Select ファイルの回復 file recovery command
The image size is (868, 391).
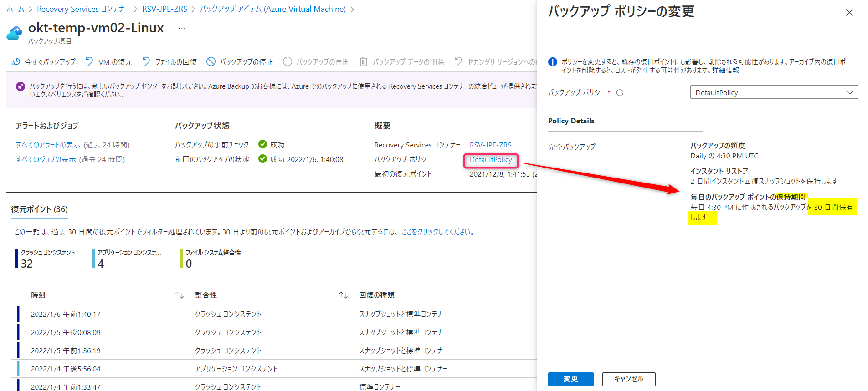[169, 61]
